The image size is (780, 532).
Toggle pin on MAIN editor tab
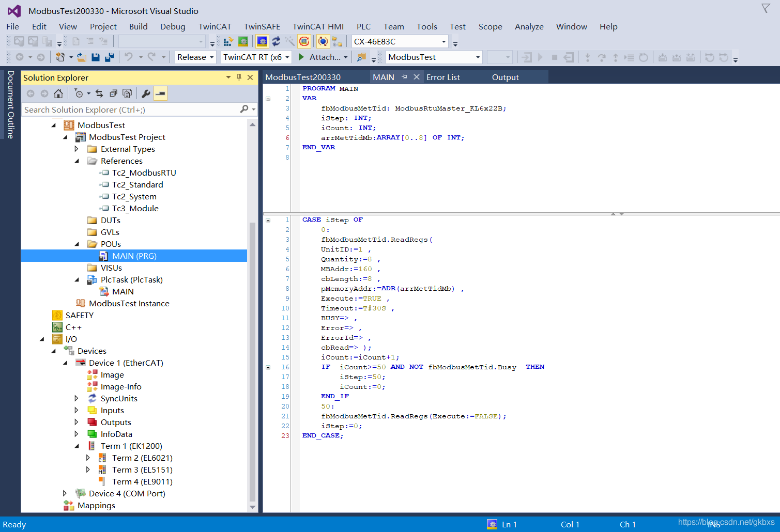404,77
